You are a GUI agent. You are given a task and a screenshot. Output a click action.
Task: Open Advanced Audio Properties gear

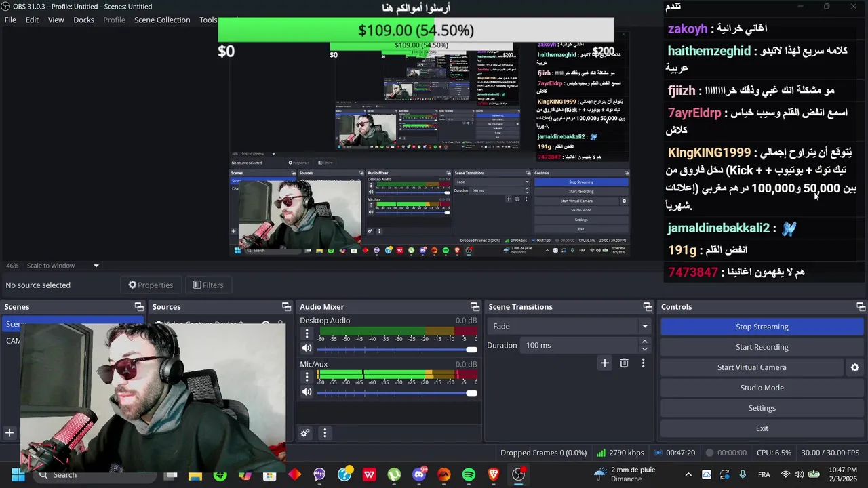[305, 433]
